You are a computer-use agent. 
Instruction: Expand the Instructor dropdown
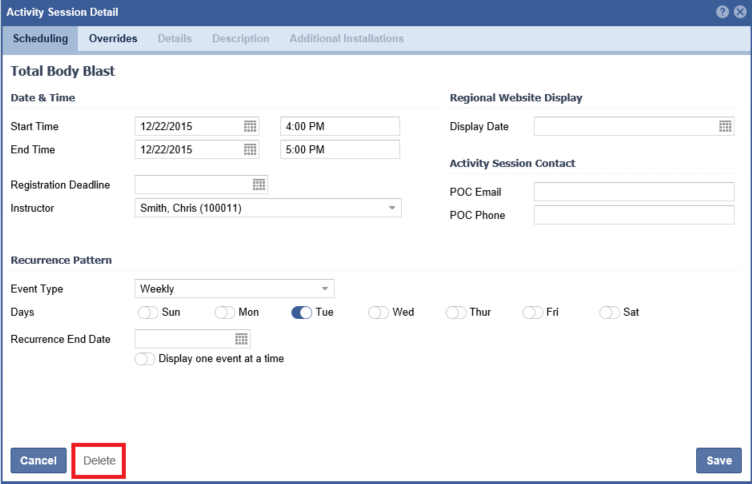click(392, 208)
